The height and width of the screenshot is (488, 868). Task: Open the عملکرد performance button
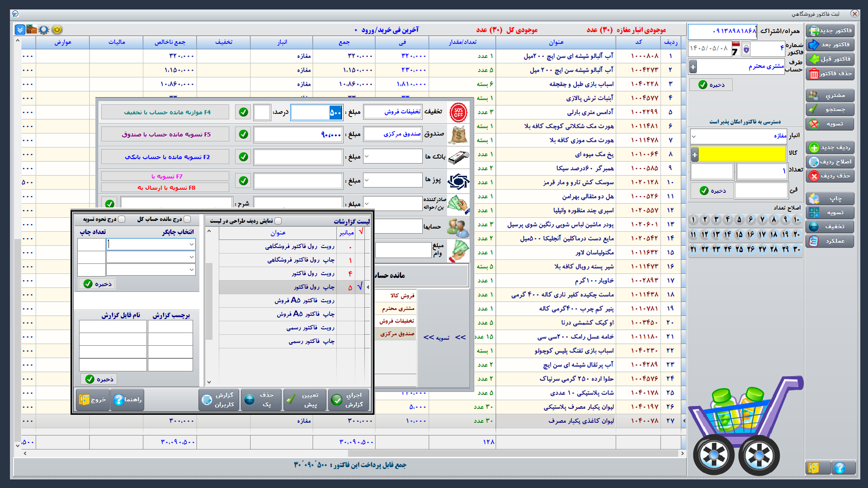pos(830,241)
